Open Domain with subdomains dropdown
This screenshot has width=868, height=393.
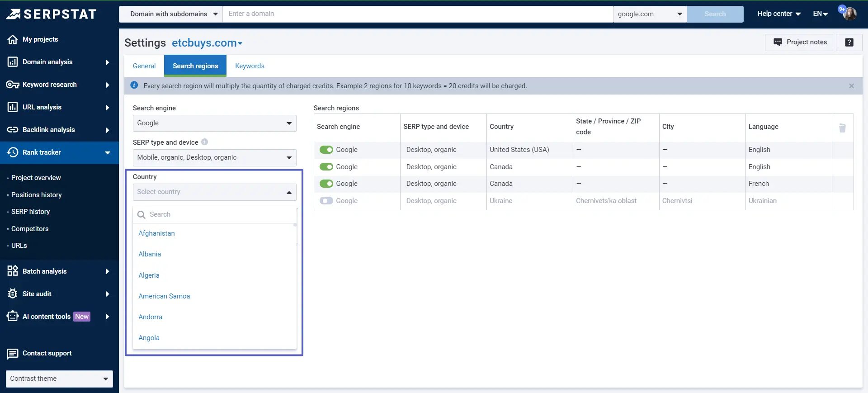pos(170,14)
